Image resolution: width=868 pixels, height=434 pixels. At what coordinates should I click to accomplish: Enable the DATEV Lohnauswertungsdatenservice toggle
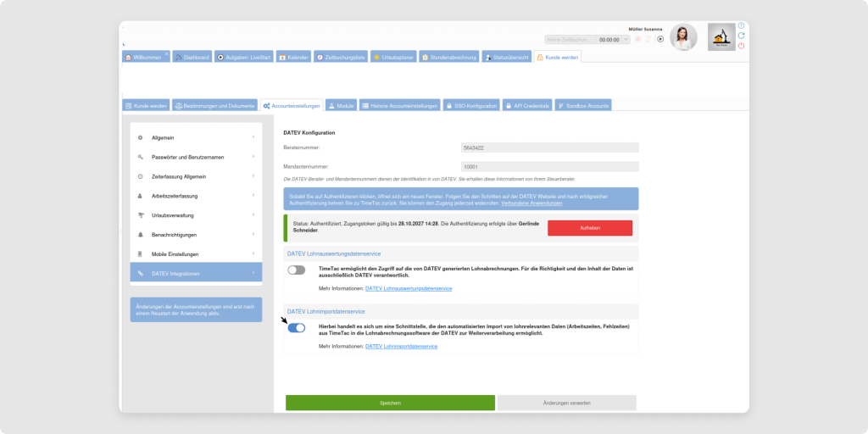(x=296, y=270)
